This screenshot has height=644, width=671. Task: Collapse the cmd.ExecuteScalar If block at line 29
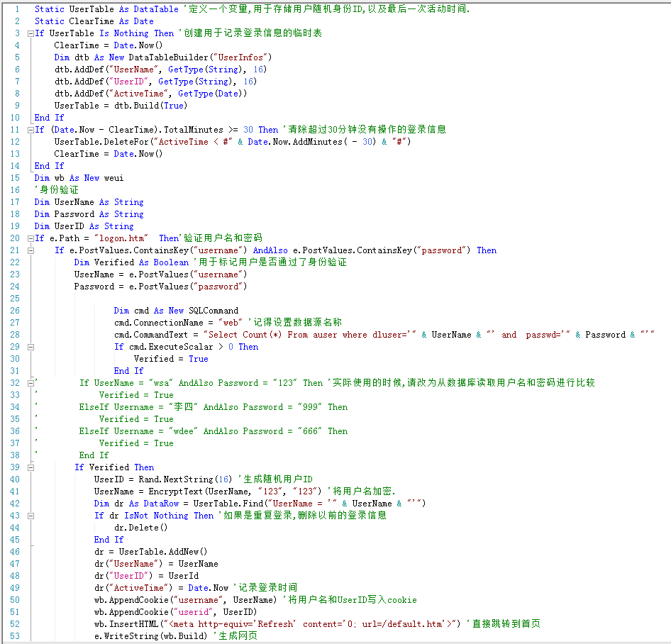(30, 347)
